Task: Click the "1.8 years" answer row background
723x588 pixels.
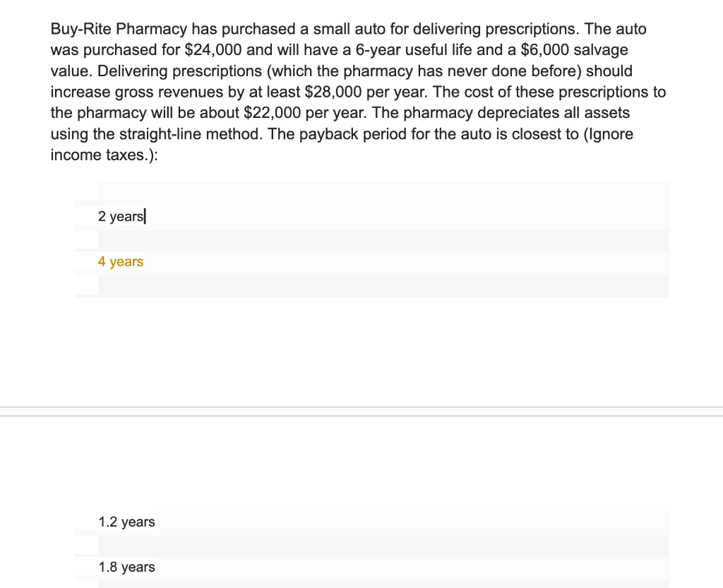Action: tap(353, 567)
